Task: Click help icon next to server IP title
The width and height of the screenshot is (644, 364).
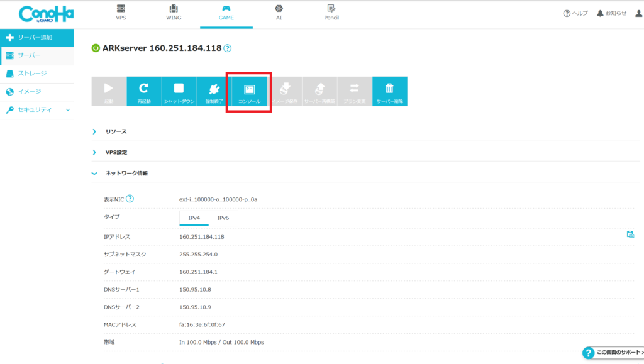Action: click(x=228, y=48)
